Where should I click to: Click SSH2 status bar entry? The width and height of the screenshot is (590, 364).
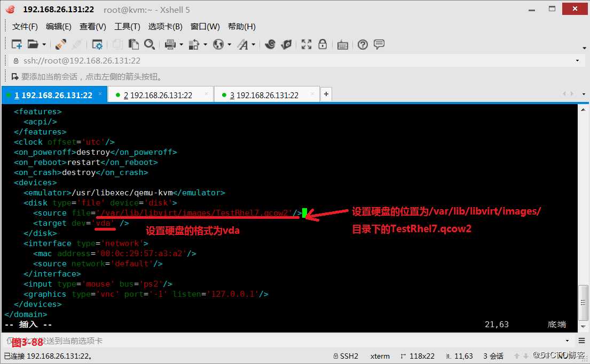click(x=346, y=356)
